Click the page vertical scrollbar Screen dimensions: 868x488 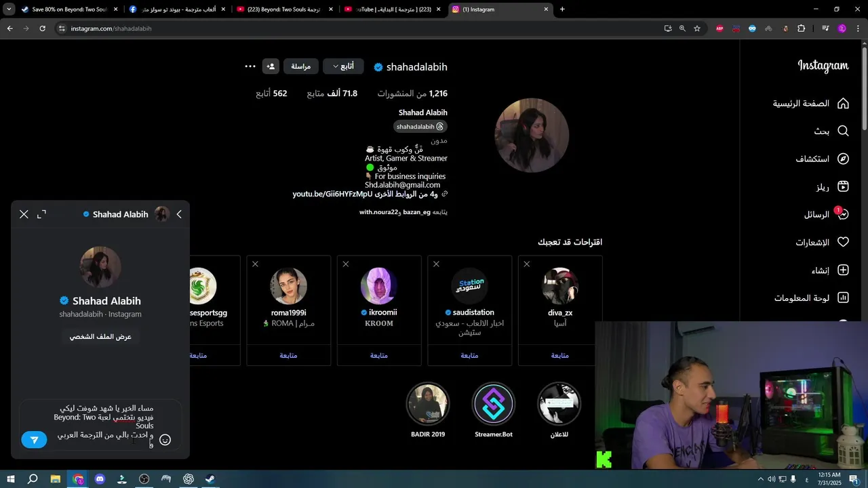coord(864,88)
